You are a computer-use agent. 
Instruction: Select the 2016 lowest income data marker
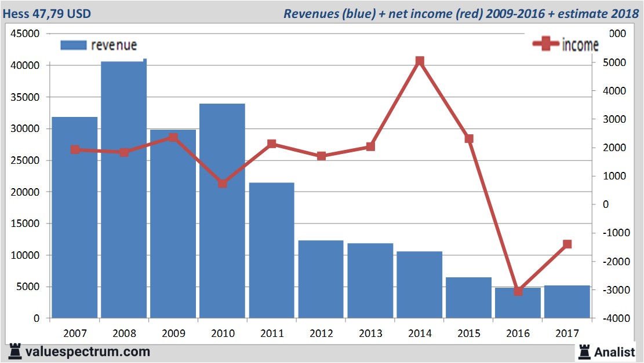(x=518, y=291)
